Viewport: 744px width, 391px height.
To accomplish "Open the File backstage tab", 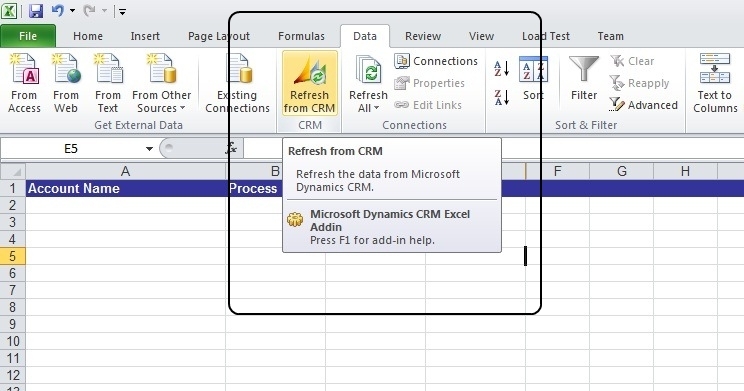I will (x=28, y=36).
